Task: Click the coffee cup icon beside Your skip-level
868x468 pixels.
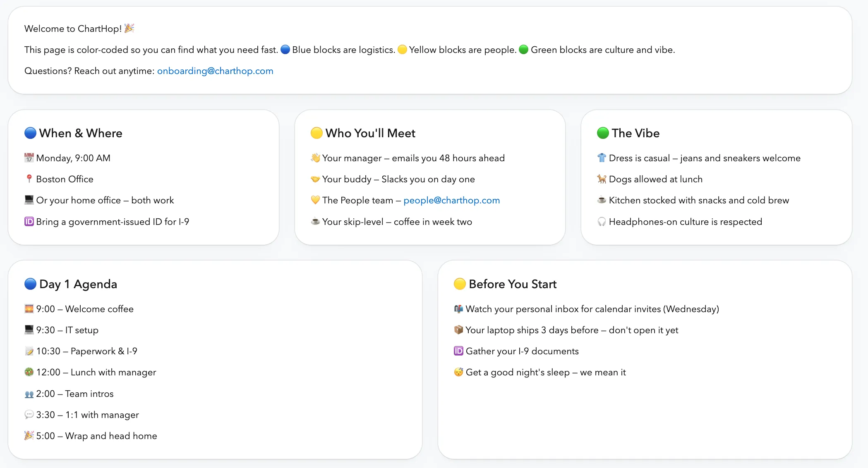Action: (x=315, y=221)
